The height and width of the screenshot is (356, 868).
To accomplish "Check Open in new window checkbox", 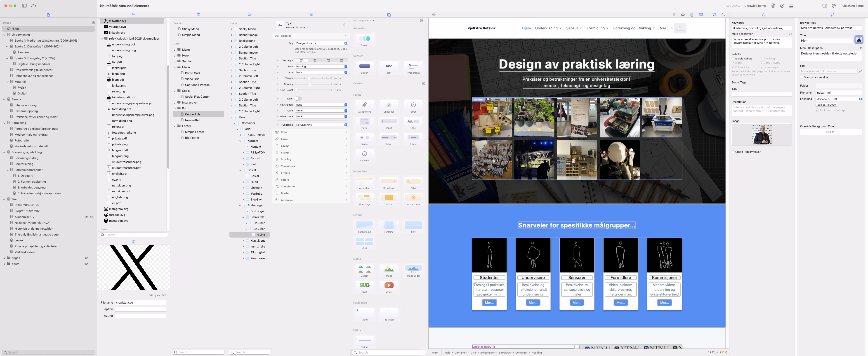I will 802,77.
